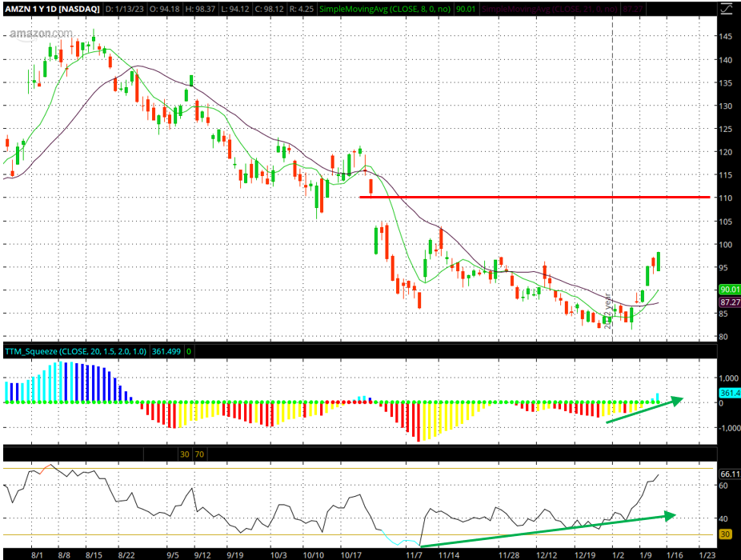Click the 12/19 date axis label
The width and height of the screenshot is (741, 560).
585,555
